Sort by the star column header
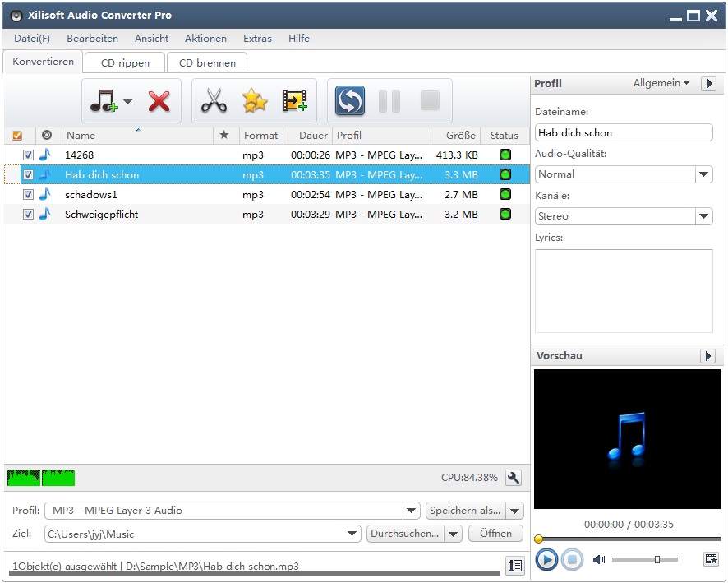 (x=223, y=135)
